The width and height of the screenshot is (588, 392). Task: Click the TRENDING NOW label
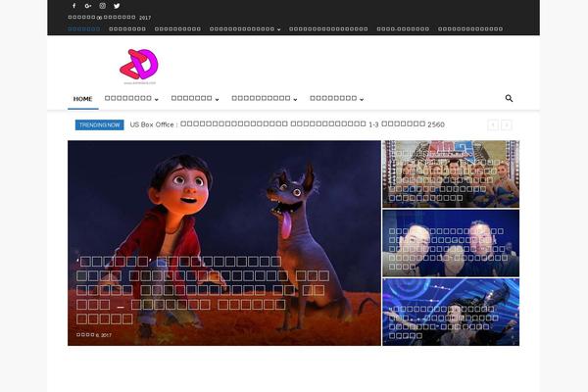(99, 124)
